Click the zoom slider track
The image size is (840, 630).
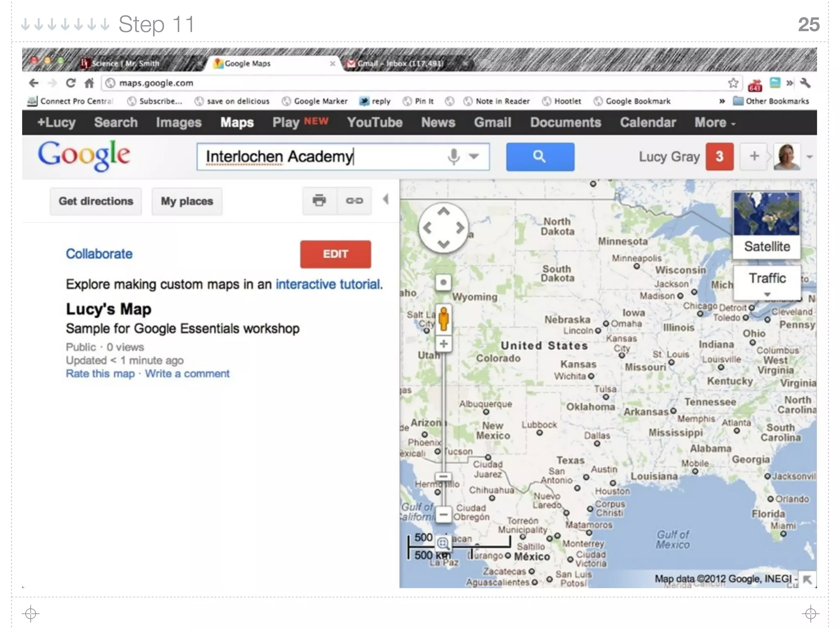click(443, 410)
